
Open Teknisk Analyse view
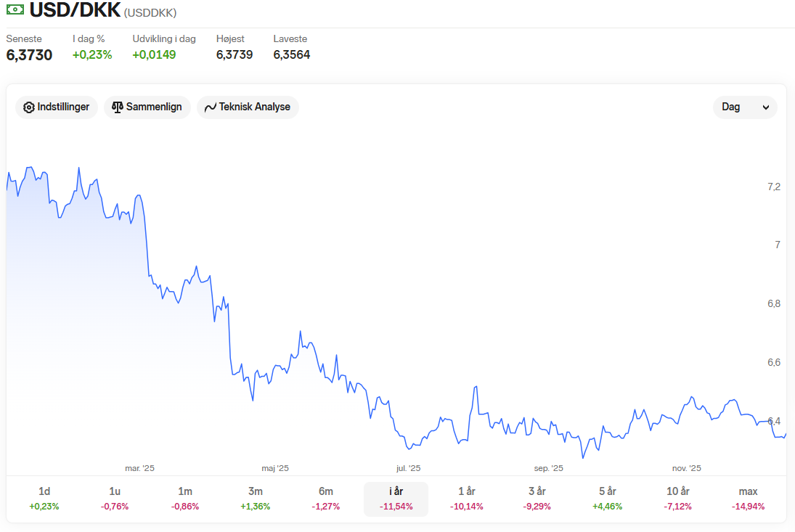click(248, 107)
